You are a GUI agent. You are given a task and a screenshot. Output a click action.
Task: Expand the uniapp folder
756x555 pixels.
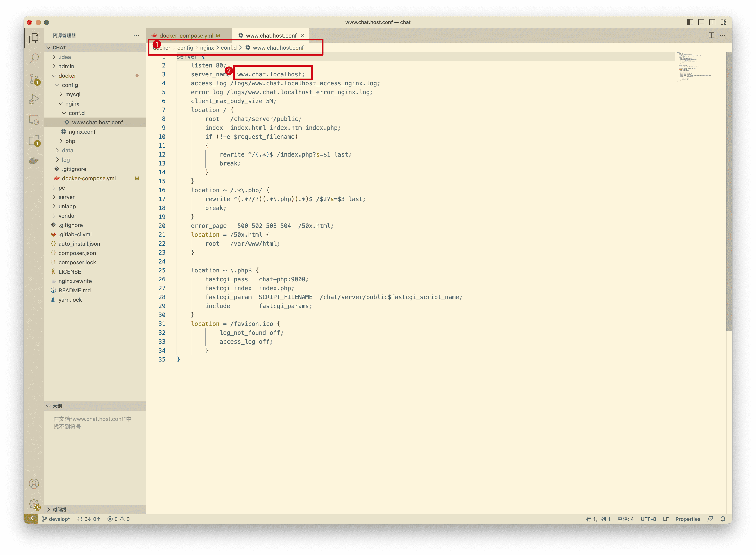tap(95, 207)
